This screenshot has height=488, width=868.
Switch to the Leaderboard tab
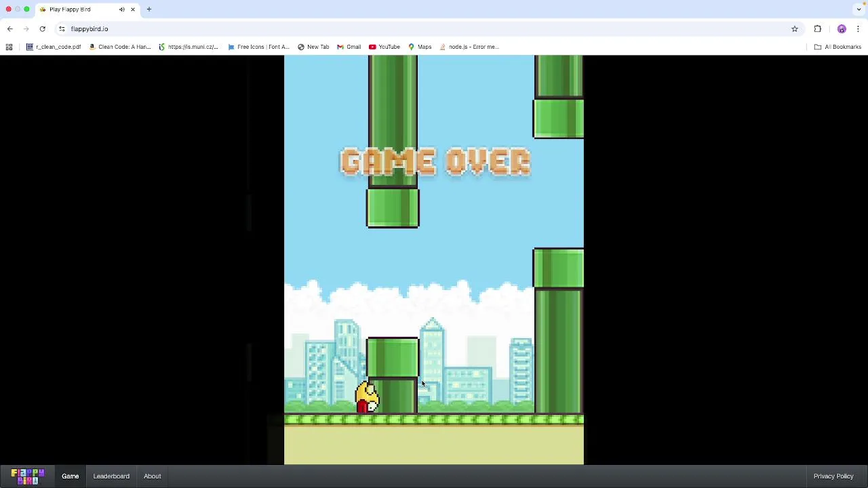[111, 476]
